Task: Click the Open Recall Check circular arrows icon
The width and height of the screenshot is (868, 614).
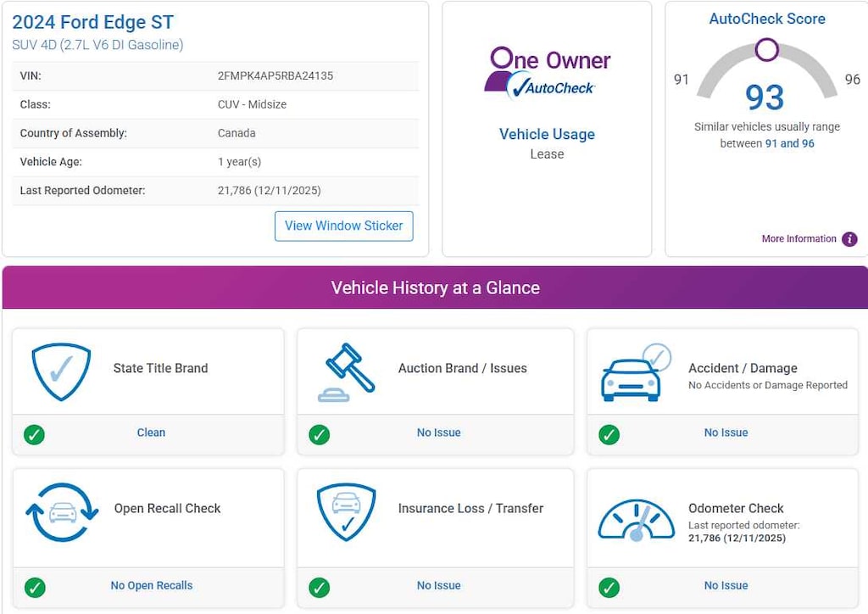Action: (62, 511)
